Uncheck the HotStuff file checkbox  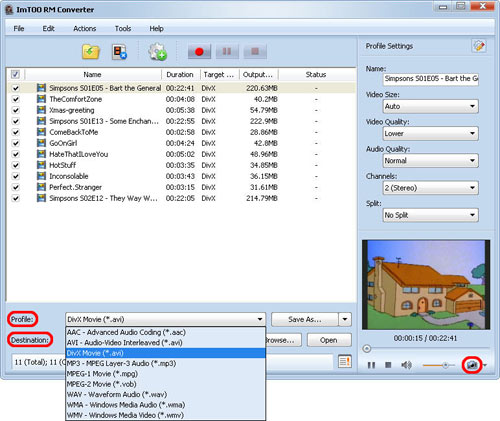pyautogui.click(x=16, y=165)
